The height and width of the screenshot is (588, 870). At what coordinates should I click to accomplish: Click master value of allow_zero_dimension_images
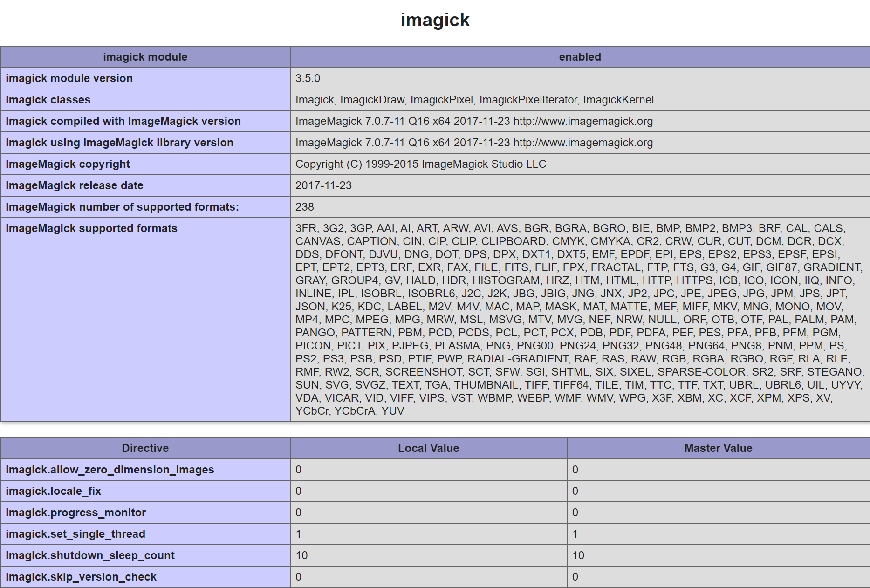(575, 470)
